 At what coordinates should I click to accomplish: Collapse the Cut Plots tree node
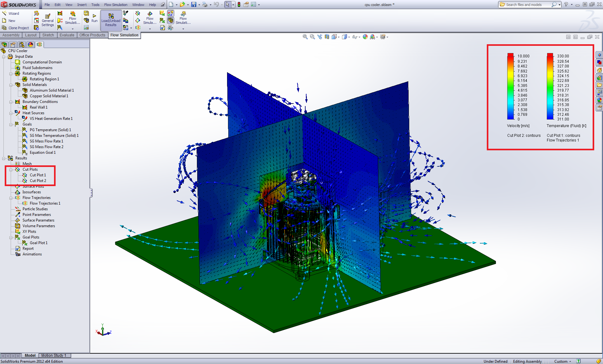pyautogui.click(x=11, y=169)
